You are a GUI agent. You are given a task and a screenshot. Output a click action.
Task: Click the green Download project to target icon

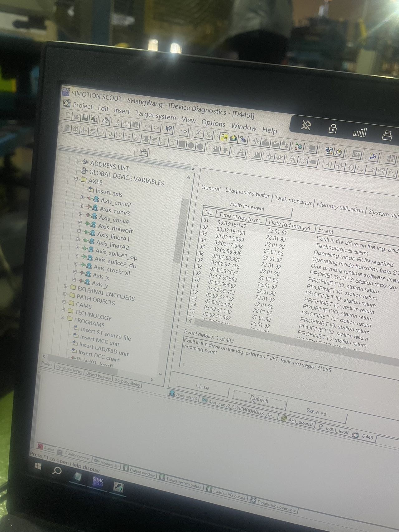(233, 138)
